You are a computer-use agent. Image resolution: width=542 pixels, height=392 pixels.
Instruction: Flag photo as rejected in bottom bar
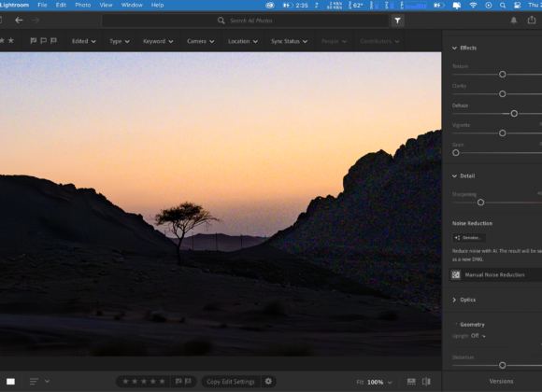(x=188, y=382)
